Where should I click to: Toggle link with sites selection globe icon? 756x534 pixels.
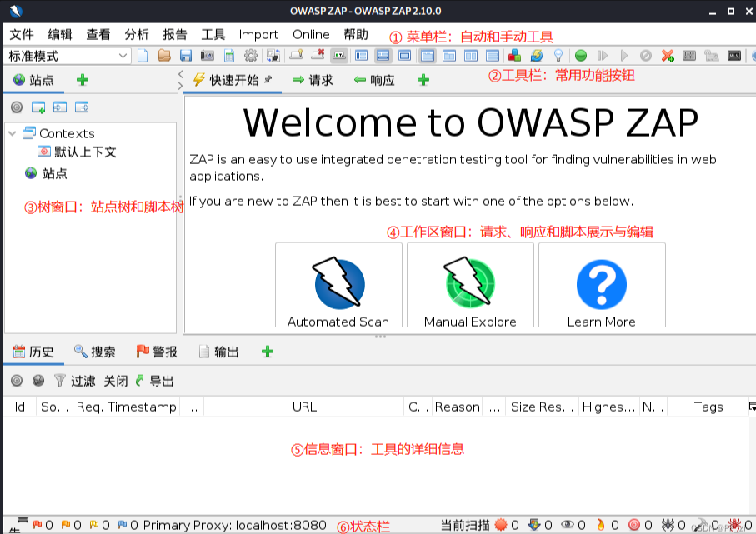[x=38, y=381]
